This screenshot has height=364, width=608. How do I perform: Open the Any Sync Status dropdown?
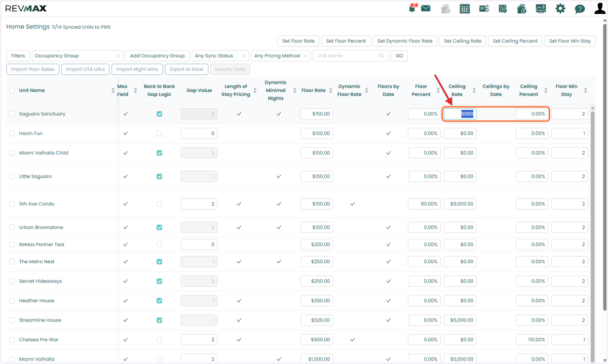tap(220, 56)
